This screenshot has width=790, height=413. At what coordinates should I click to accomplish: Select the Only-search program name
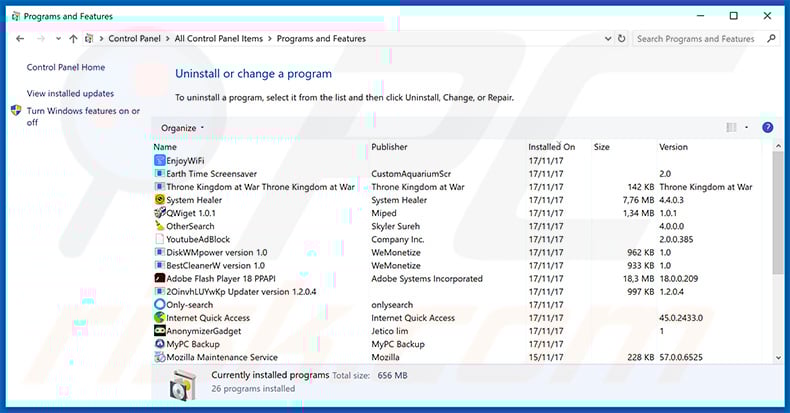pyautogui.click(x=189, y=305)
